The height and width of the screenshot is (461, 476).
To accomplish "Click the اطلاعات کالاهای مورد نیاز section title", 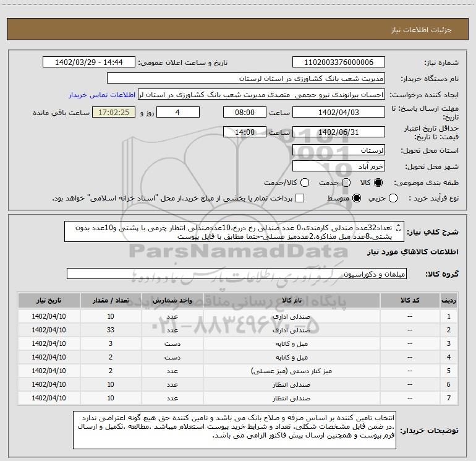I will [x=412, y=252].
